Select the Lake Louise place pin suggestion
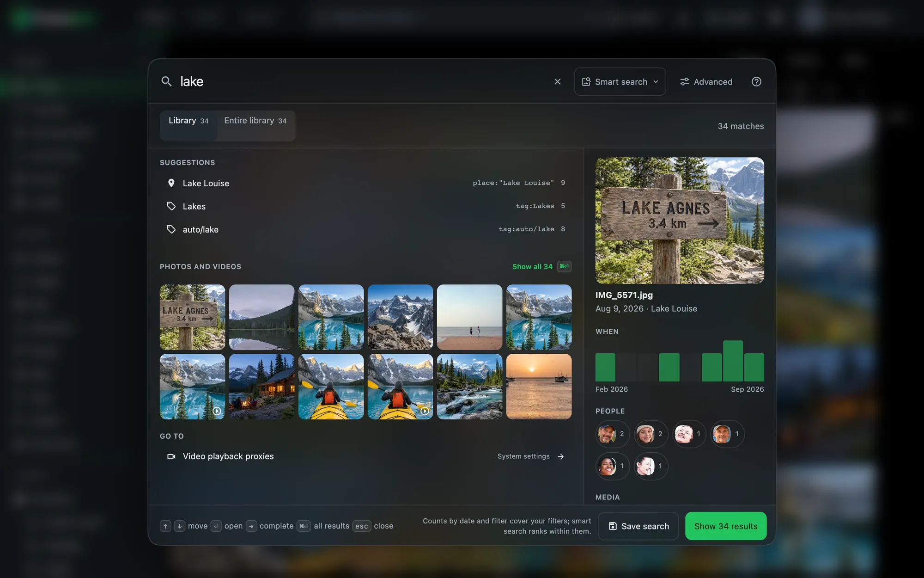 click(365, 183)
